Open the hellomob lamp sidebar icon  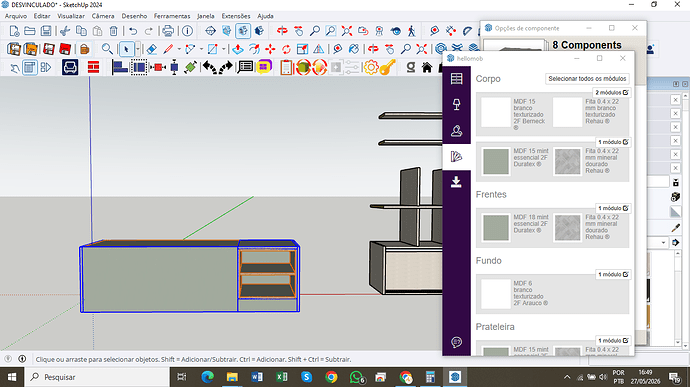[x=456, y=104]
